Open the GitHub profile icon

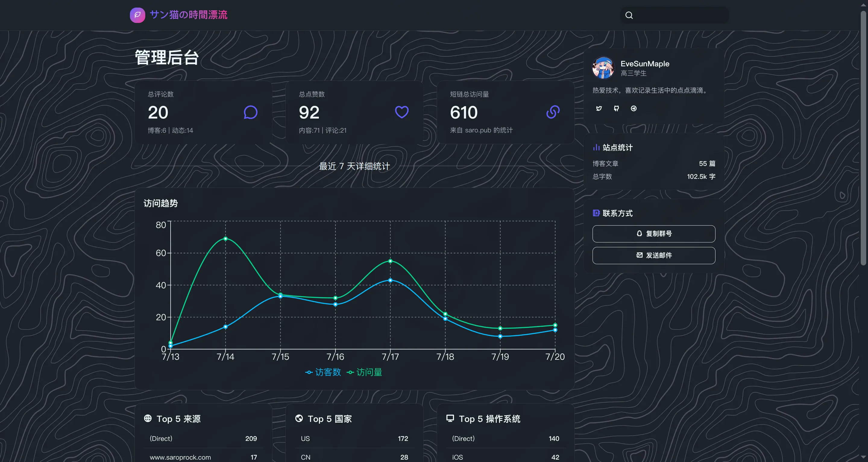pos(616,108)
